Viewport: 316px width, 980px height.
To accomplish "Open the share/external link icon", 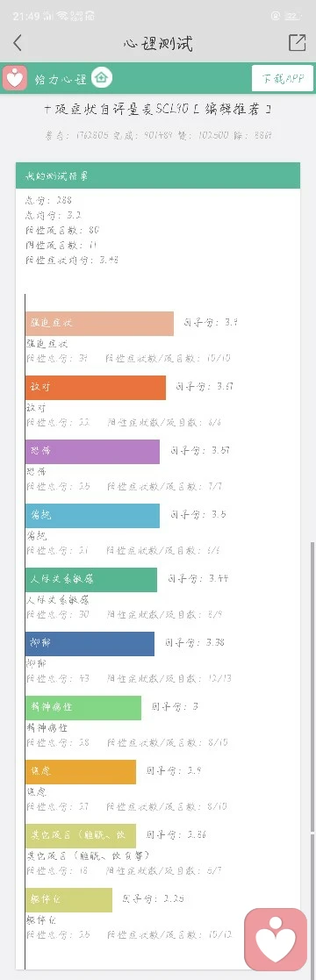I will [298, 42].
